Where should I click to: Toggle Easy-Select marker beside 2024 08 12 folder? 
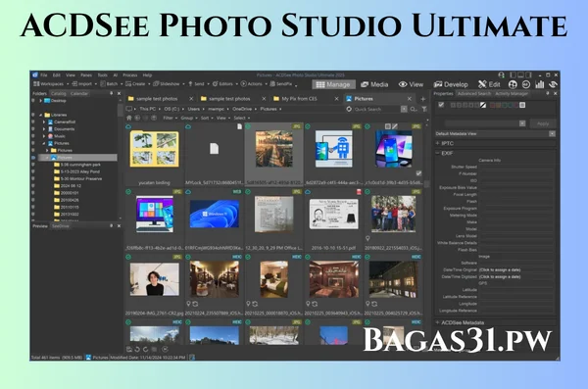coord(33,186)
